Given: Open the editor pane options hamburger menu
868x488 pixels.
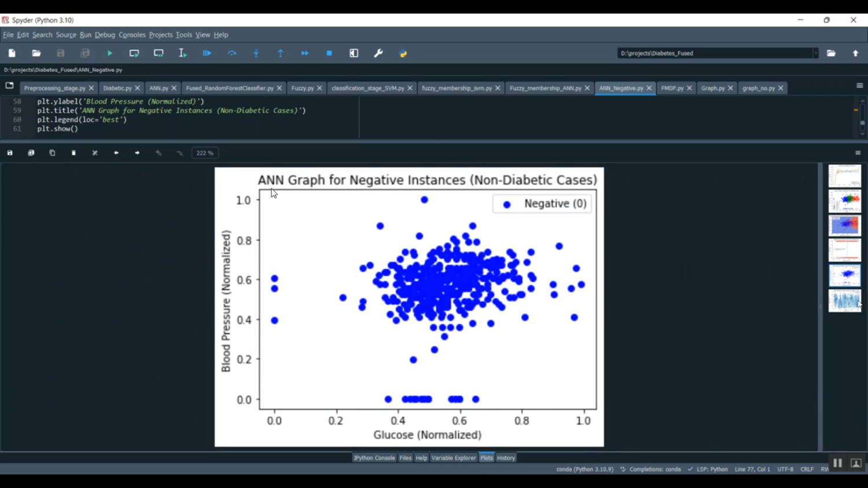Looking at the screenshot, I should [859, 86].
